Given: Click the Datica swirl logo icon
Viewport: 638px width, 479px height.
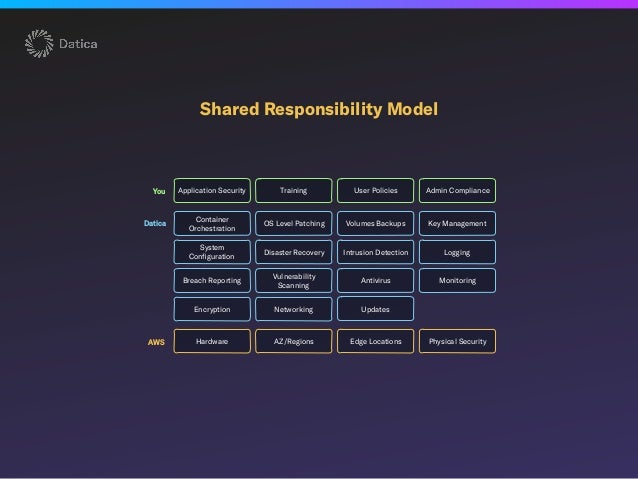Looking at the screenshot, I should pyautogui.click(x=39, y=44).
